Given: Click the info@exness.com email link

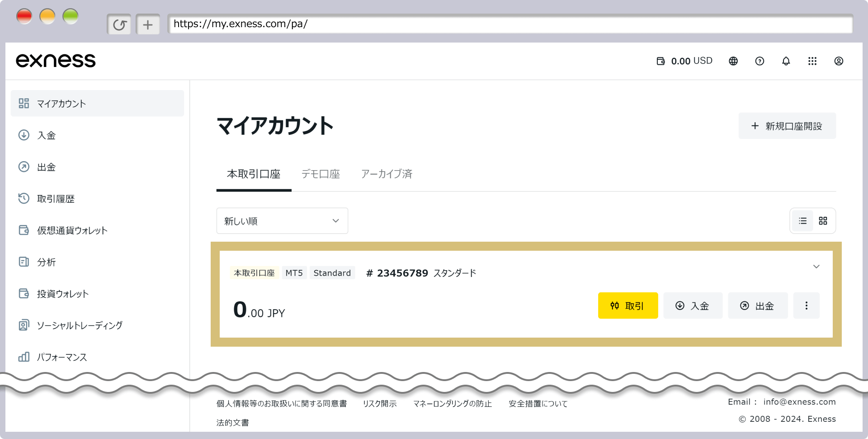Looking at the screenshot, I should tap(799, 402).
